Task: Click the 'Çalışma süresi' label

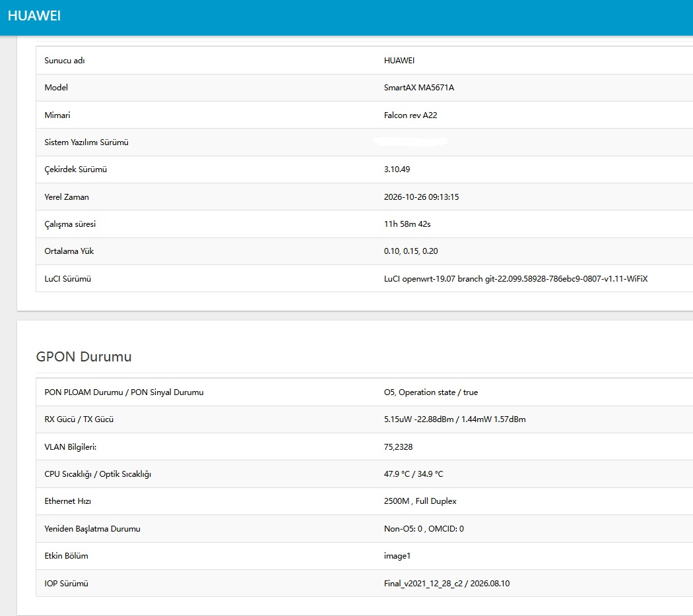Action: (70, 224)
